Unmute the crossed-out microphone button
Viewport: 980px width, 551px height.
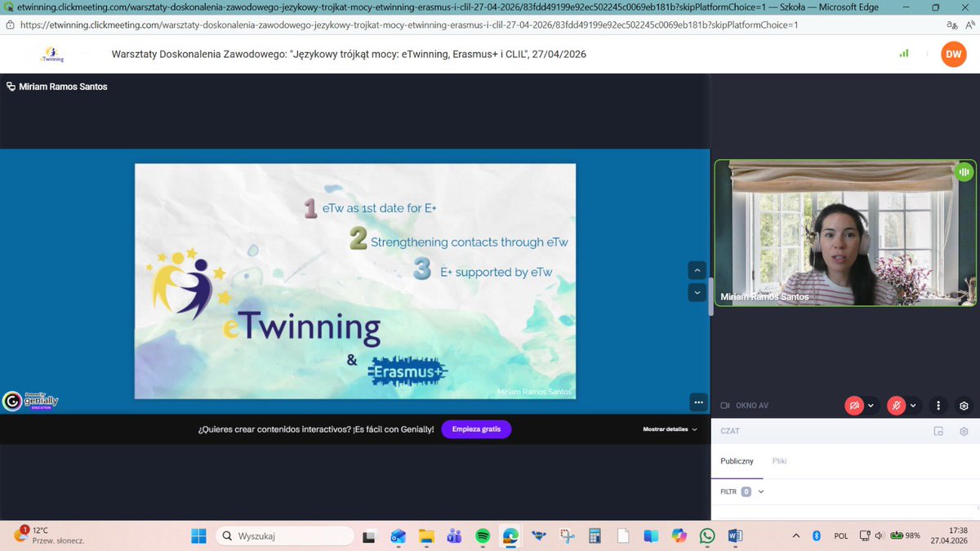click(x=896, y=405)
